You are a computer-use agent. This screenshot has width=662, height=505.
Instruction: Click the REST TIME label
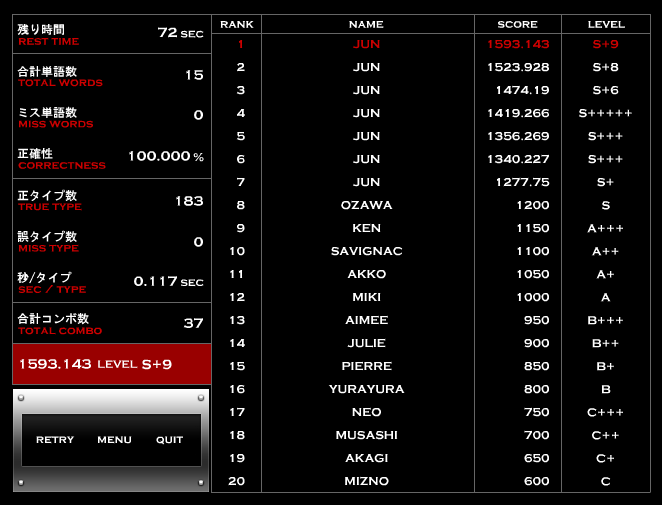tap(49, 41)
